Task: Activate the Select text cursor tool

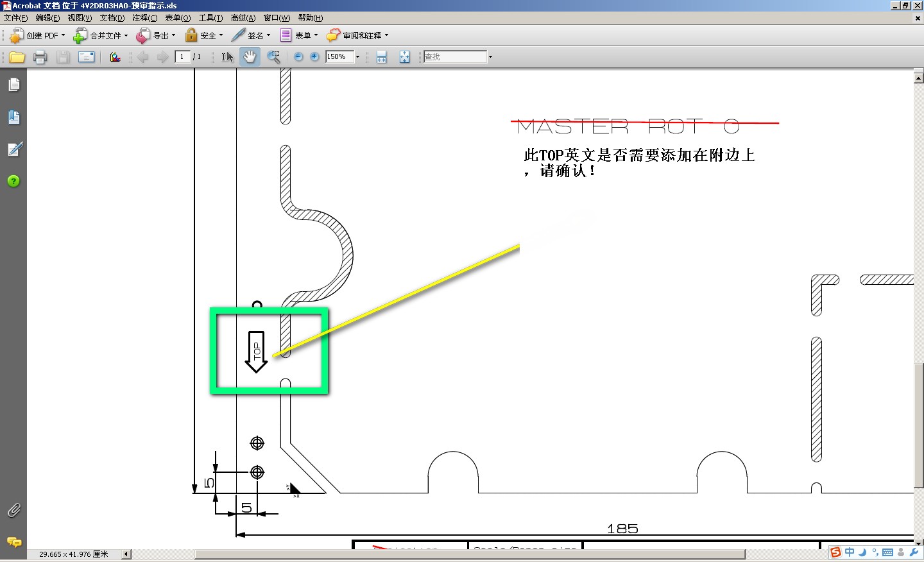Action: tap(227, 57)
